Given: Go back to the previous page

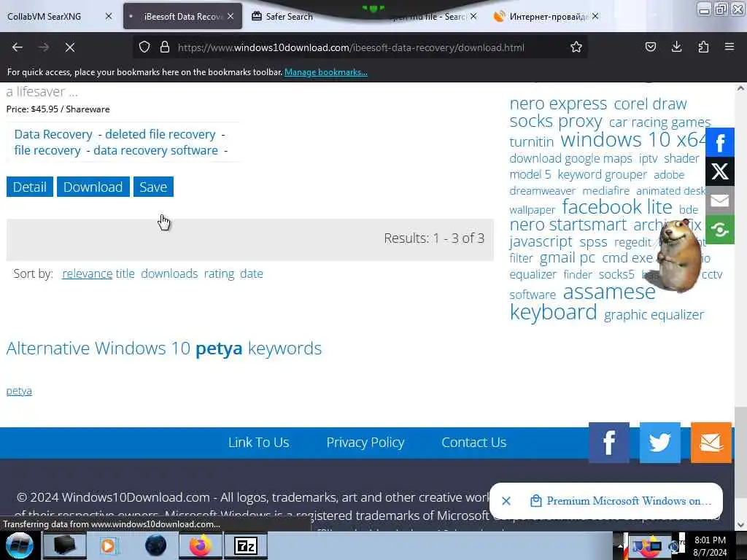Looking at the screenshot, I should 18,47.
